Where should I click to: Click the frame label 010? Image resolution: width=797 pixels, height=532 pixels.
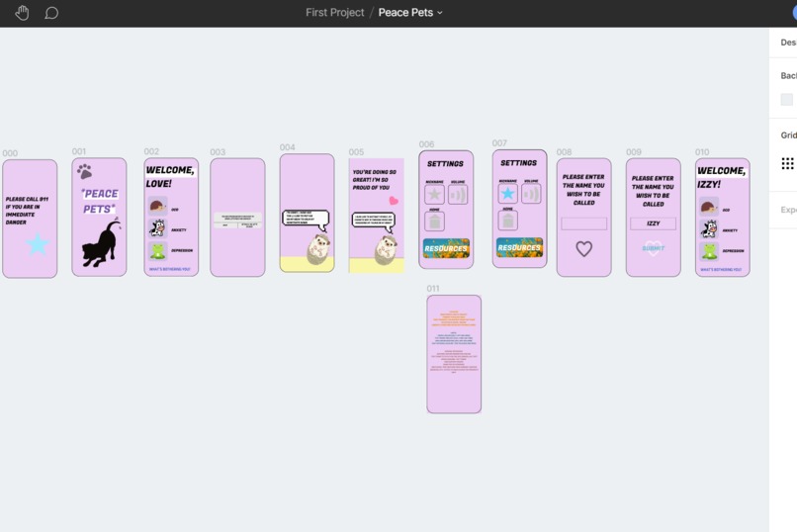click(x=702, y=152)
